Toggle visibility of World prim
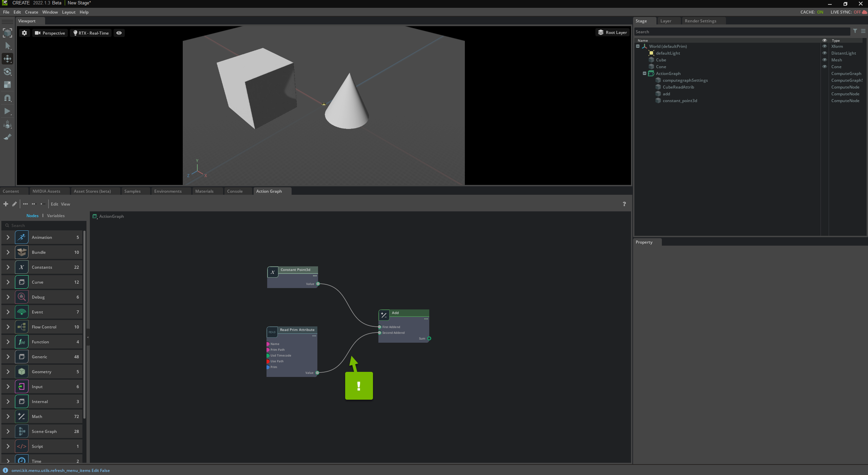Screen dimensions: 868x475 (825, 46)
